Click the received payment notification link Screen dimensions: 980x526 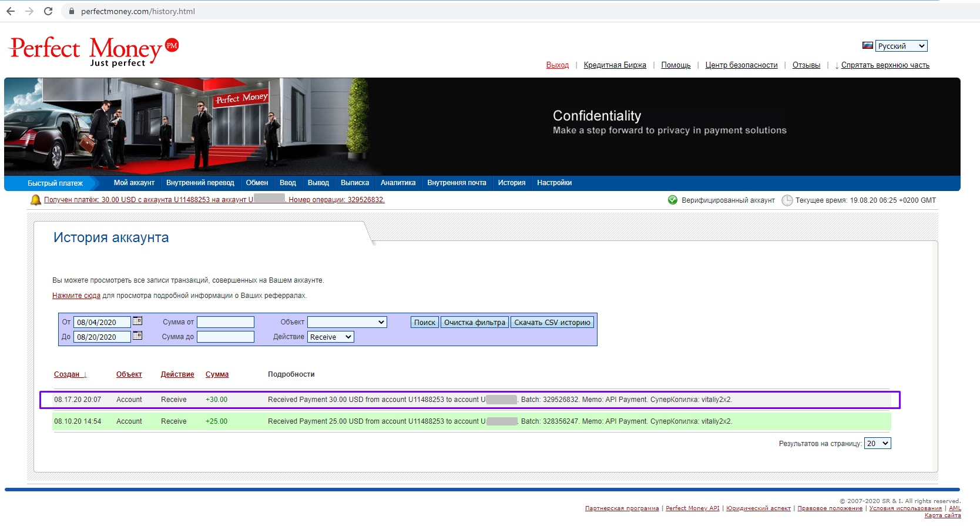(x=214, y=200)
